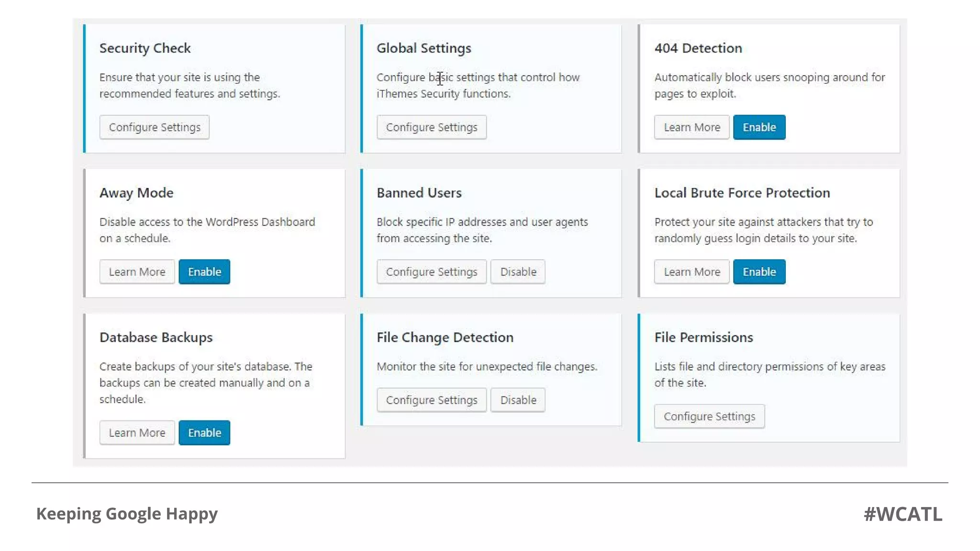Click Learn More for 404 Detection

tap(691, 127)
